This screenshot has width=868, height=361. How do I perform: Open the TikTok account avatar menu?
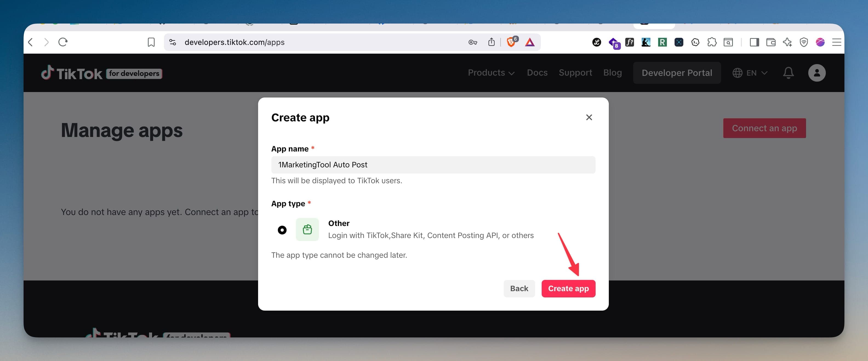click(x=817, y=73)
